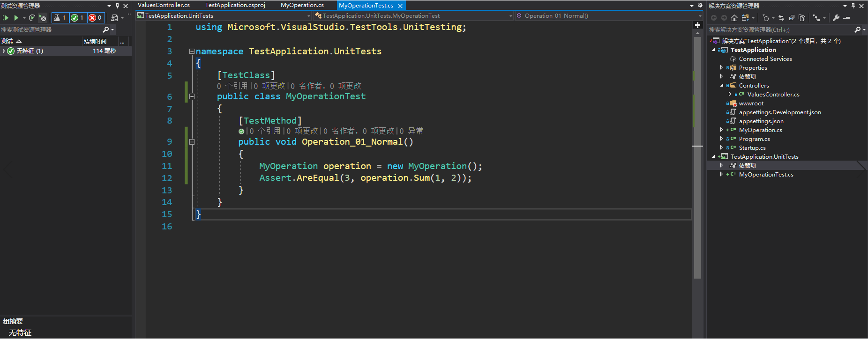Collapse the MyOperationTest class block
Screen dimensions: 868x339
pos(192,96)
